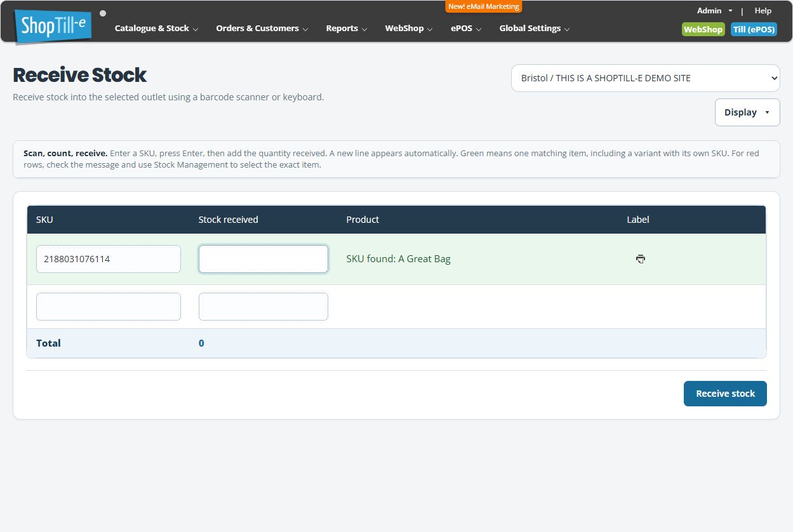Expand the Reports dropdown menu
This screenshot has height=532, width=793.
click(347, 29)
